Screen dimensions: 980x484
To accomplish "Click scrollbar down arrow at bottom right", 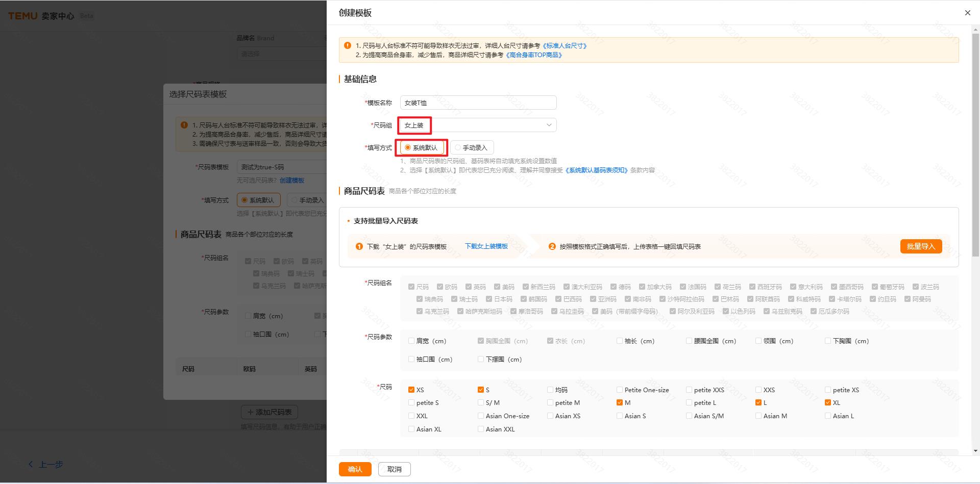I will (975, 450).
